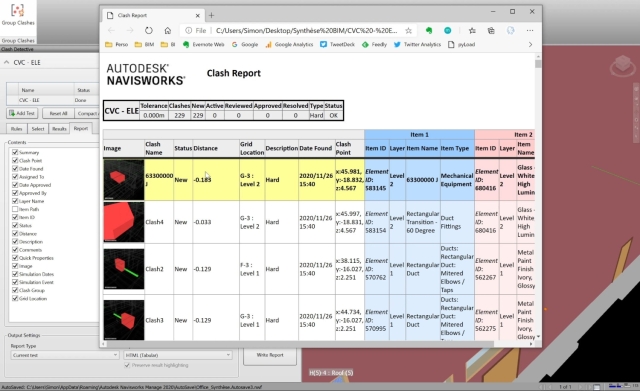The height and width of the screenshot is (391, 640).
Task: Toggle the Quick Properties checkbox
Action: point(15,258)
